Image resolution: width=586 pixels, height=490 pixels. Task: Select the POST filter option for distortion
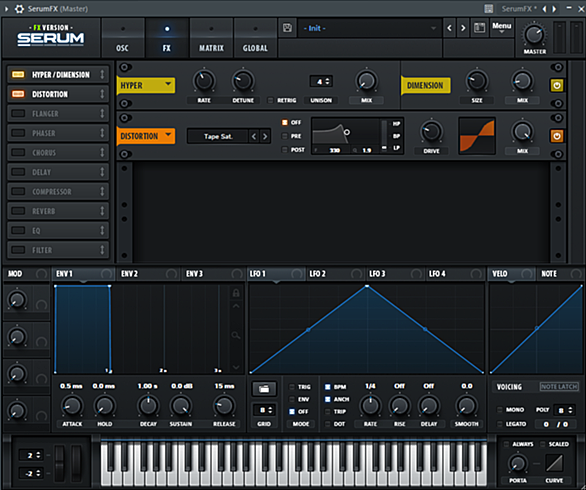coord(285,150)
